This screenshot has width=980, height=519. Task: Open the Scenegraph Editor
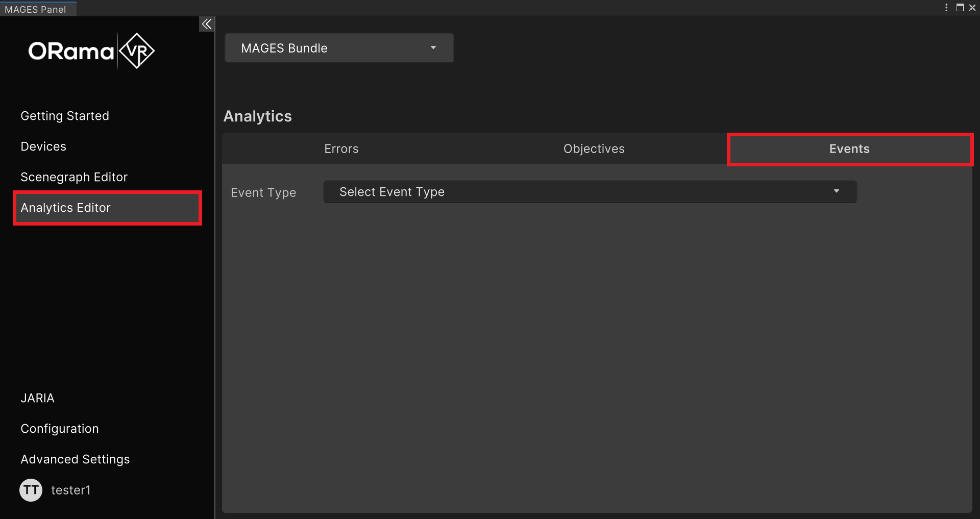click(x=74, y=177)
